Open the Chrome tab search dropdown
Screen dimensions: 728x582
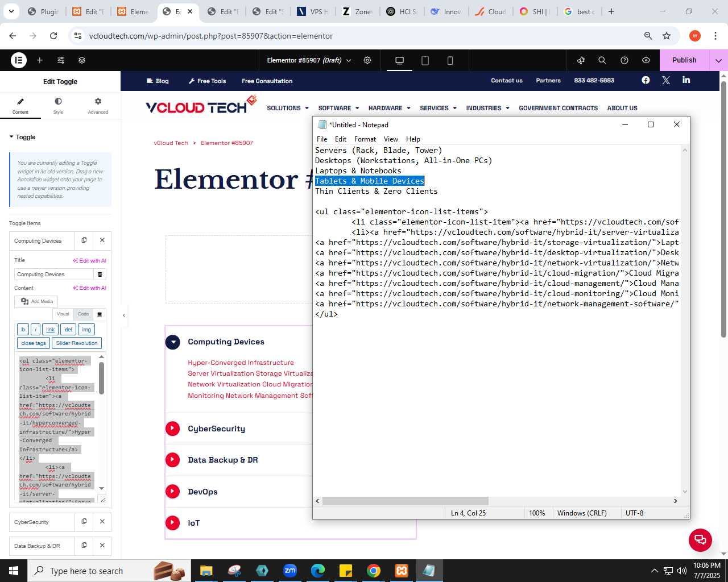point(11,11)
